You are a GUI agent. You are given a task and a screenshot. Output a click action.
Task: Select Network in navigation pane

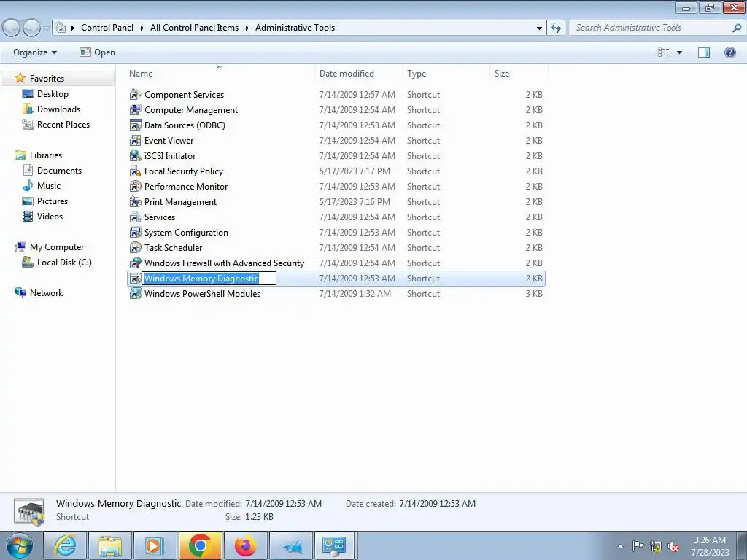(46, 293)
